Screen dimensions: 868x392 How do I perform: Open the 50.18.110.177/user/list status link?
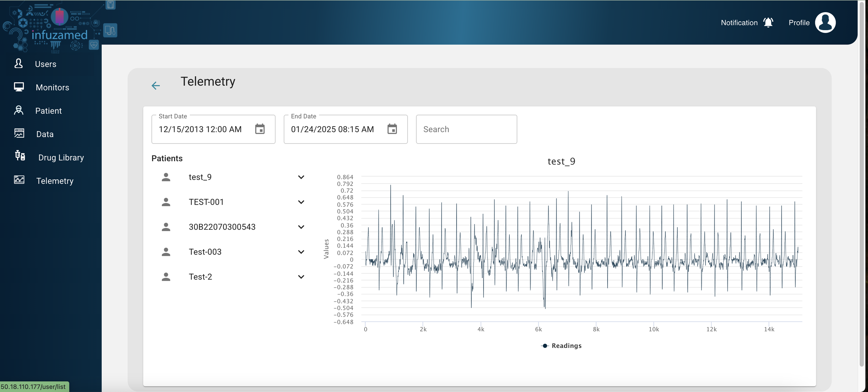(34, 386)
